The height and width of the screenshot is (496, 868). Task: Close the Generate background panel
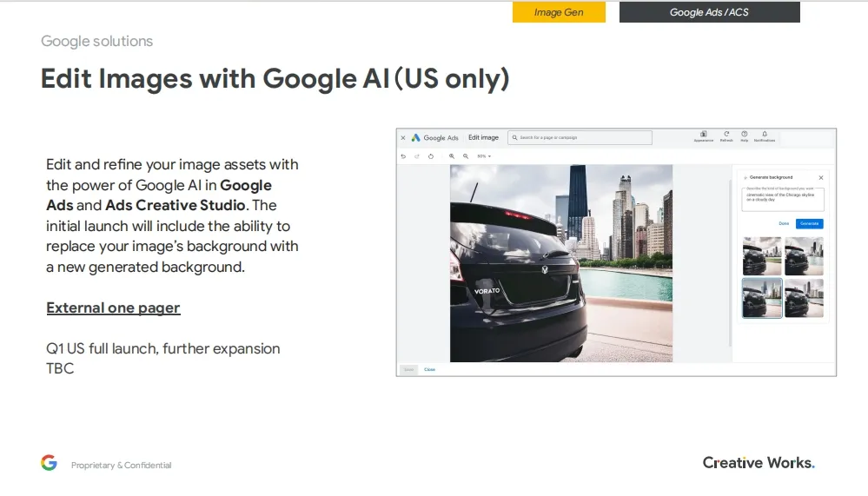[821, 177]
